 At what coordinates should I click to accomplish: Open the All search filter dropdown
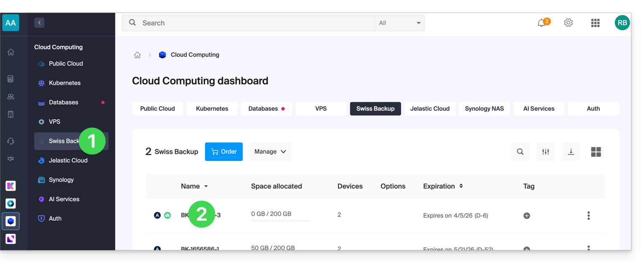coord(399,23)
